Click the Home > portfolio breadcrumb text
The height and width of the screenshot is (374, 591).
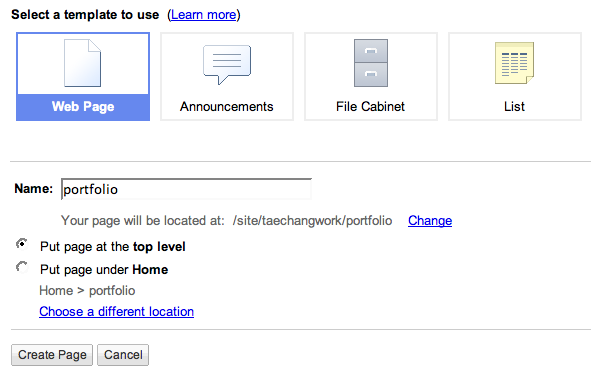click(87, 291)
